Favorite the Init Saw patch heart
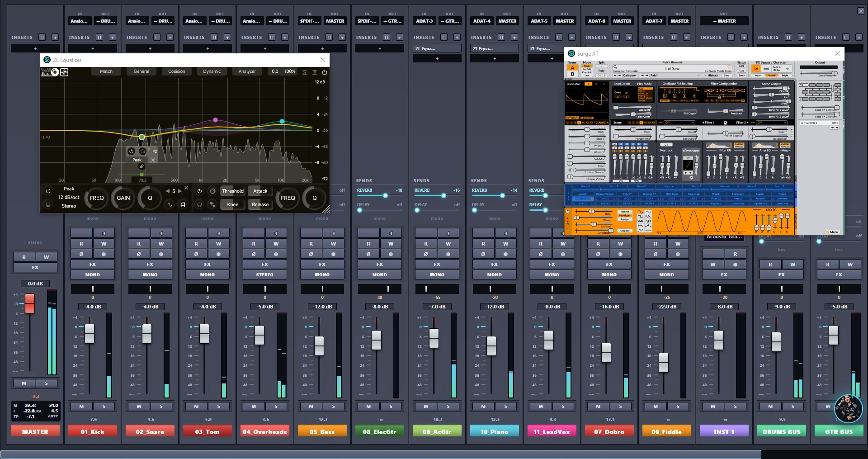This screenshot has height=459, width=868. tap(729, 67)
